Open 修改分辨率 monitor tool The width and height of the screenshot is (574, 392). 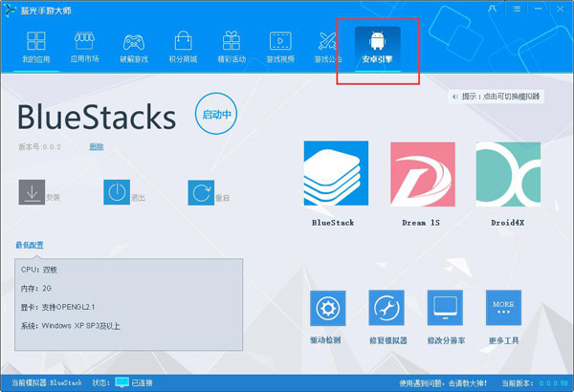(x=445, y=308)
